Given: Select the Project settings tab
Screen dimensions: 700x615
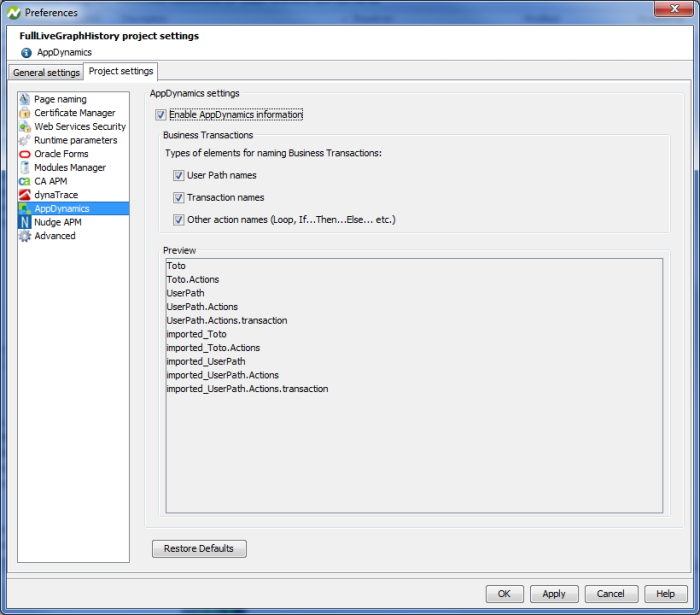Looking at the screenshot, I should (121, 72).
